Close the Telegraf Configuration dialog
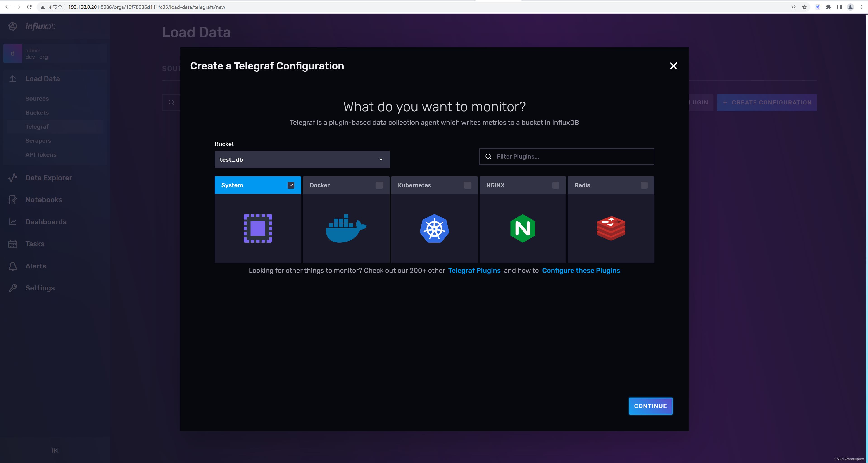The width and height of the screenshot is (868, 463). click(x=674, y=66)
